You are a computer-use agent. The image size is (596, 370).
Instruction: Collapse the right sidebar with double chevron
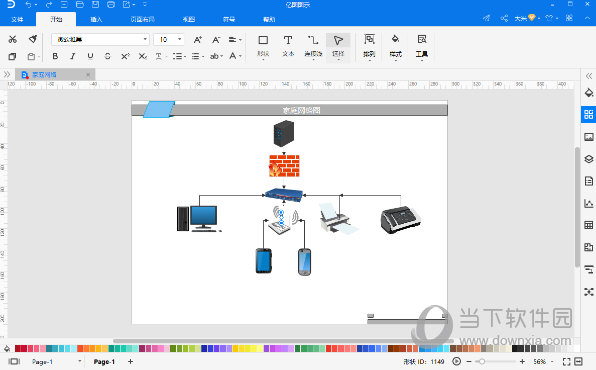(588, 76)
